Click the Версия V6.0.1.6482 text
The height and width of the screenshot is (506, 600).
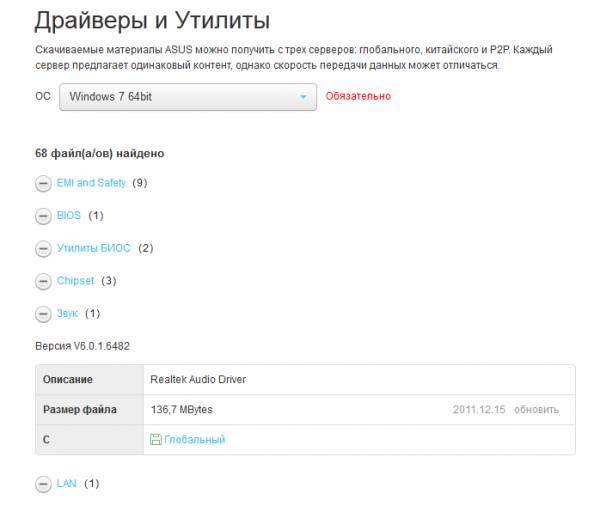82,346
